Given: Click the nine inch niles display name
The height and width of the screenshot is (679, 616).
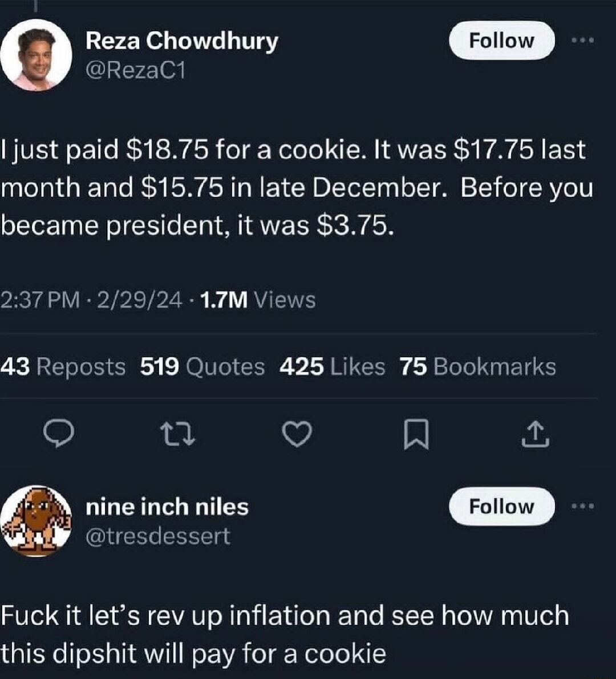Looking at the screenshot, I should coord(167,507).
